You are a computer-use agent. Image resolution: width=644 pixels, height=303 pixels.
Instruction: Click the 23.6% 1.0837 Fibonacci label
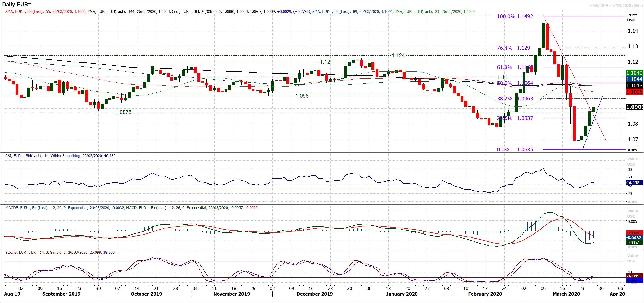click(x=515, y=118)
